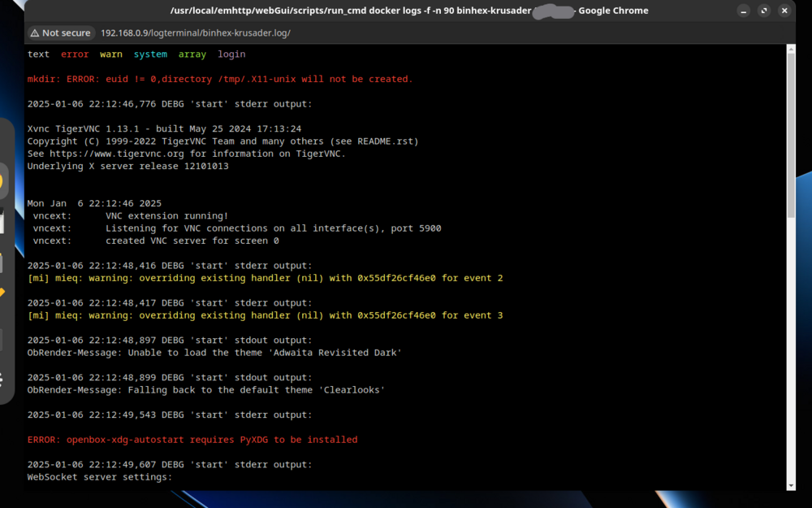Toggle the red 'error' log filter
The width and height of the screenshot is (812, 508).
75,54
